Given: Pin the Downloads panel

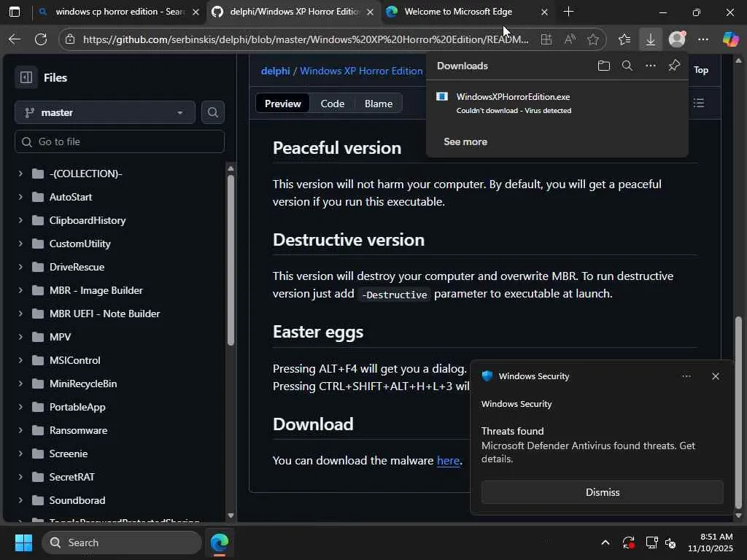Looking at the screenshot, I should pos(674,66).
